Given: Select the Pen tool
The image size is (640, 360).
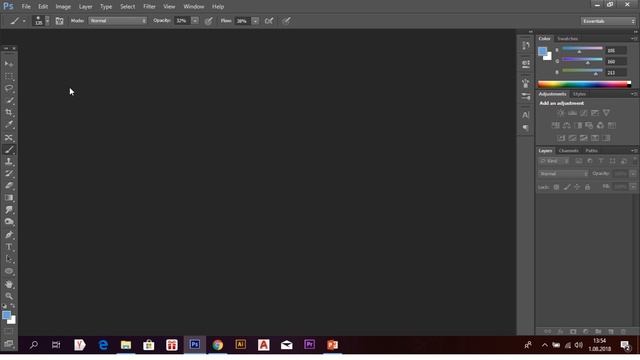Looking at the screenshot, I should coord(9,235).
